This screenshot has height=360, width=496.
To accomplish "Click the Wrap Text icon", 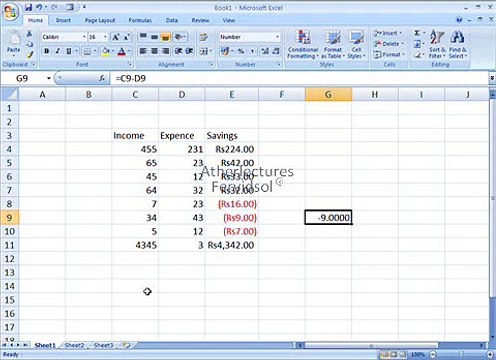I will (x=203, y=37).
